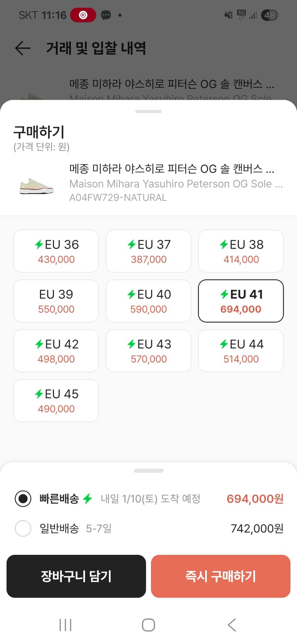Select the 일반배송 standard delivery radio button
This screenshot has width=297, height=644.
23,529
